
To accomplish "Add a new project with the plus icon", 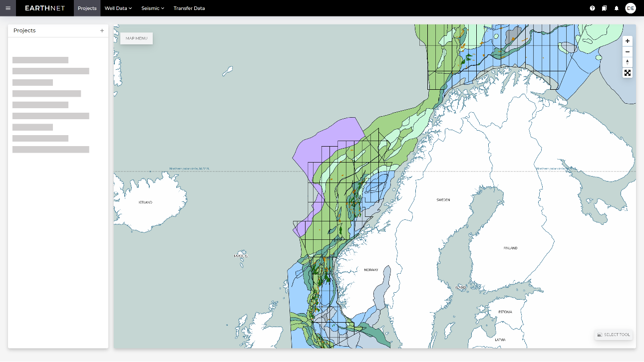I will 102,30.
